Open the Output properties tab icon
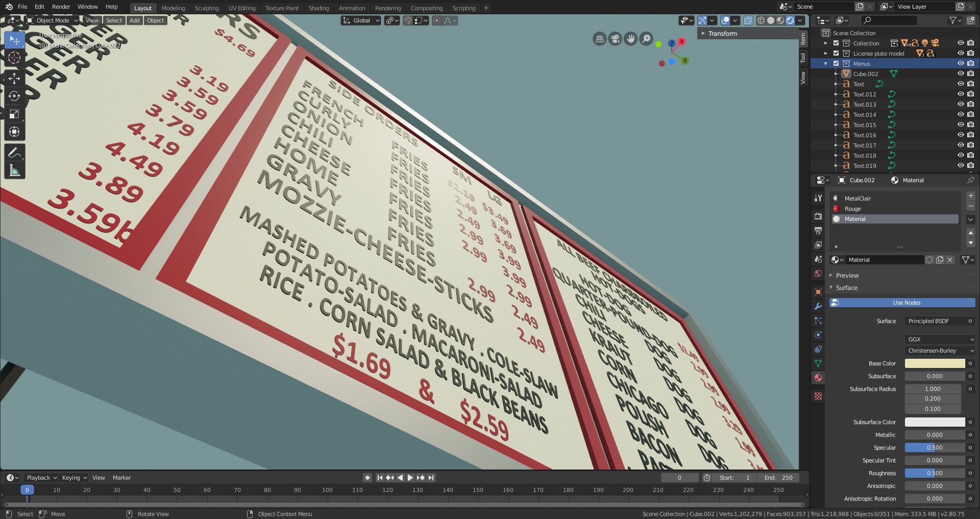 818,231
